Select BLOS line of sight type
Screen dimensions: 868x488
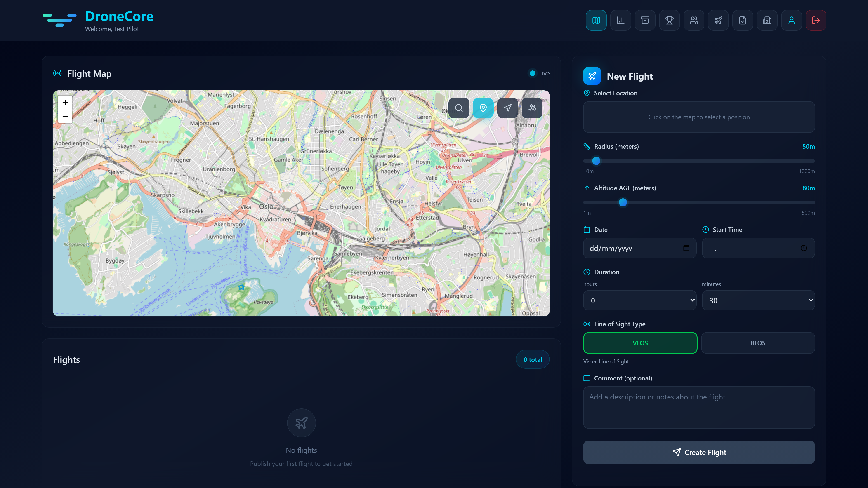point(758,343)
